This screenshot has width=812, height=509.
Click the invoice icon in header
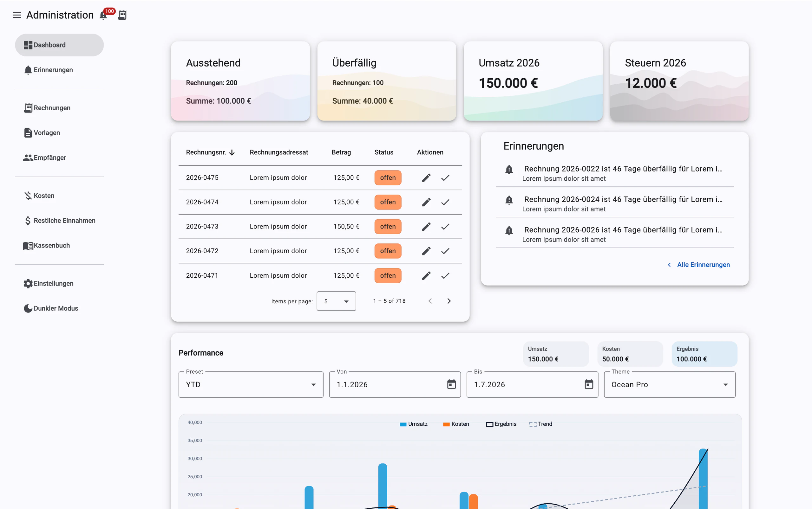point(122,15)
